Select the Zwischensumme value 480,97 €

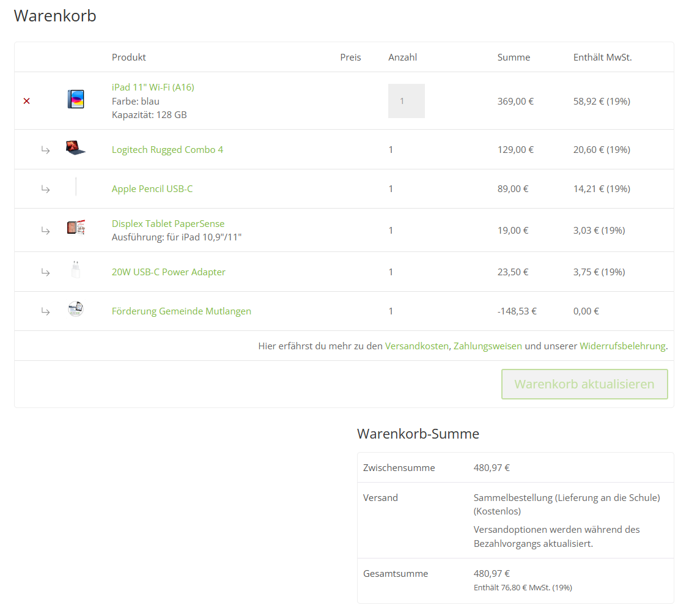[492, 468]
